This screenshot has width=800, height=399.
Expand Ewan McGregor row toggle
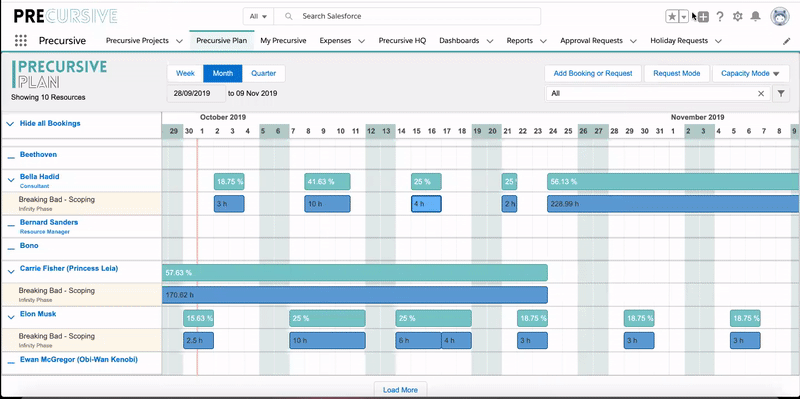11,363
